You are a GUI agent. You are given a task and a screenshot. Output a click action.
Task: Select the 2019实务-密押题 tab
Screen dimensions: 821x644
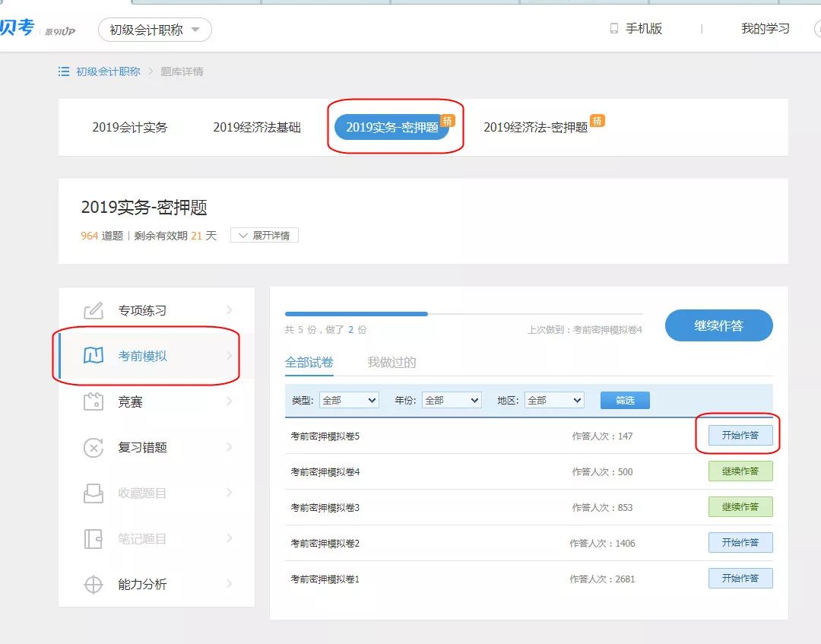[x=391, y=127]
